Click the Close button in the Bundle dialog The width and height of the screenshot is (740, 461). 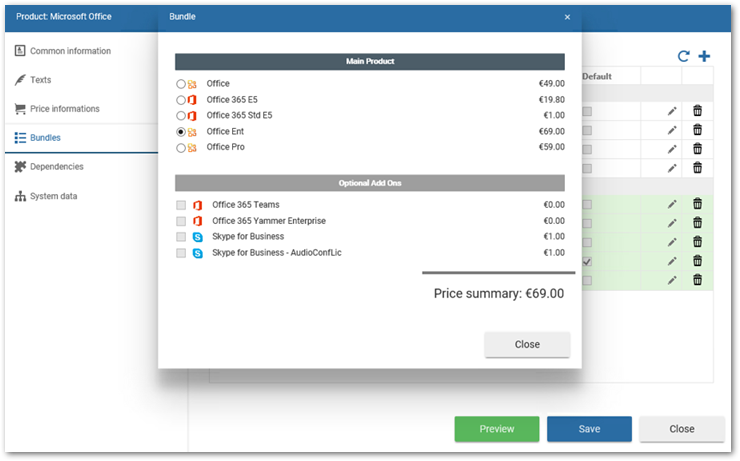click(x=527, y=344)
